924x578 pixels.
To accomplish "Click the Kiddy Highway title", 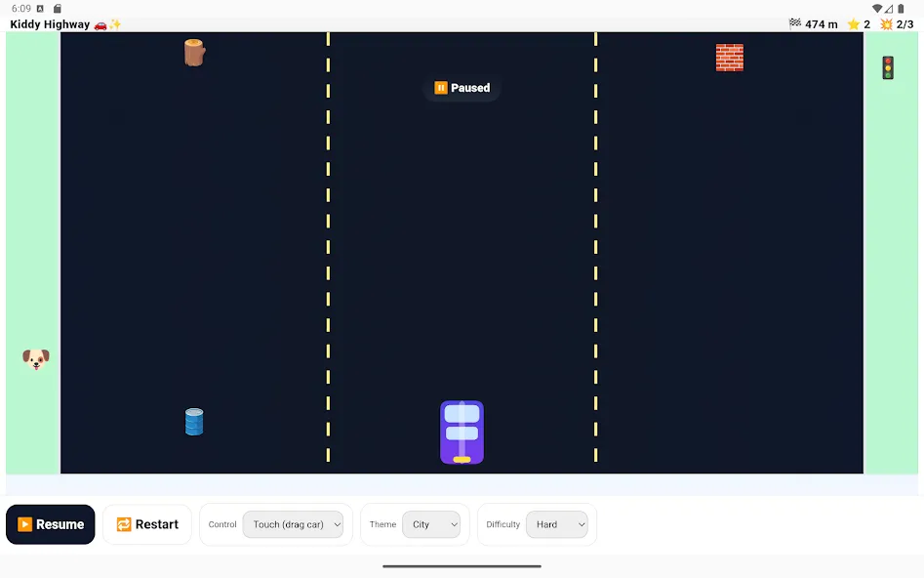I will 65,24.
